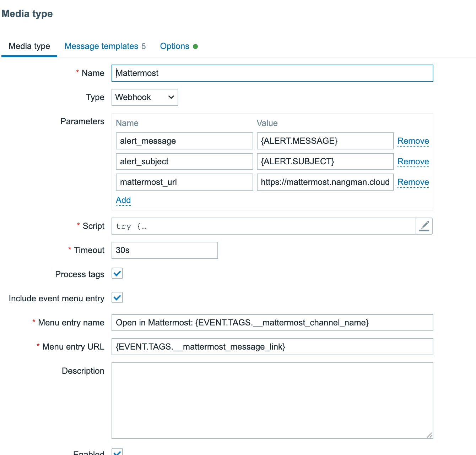Edit the Menu entry name field
Viewport: 476px width, 455px height.
coord(272,323)
